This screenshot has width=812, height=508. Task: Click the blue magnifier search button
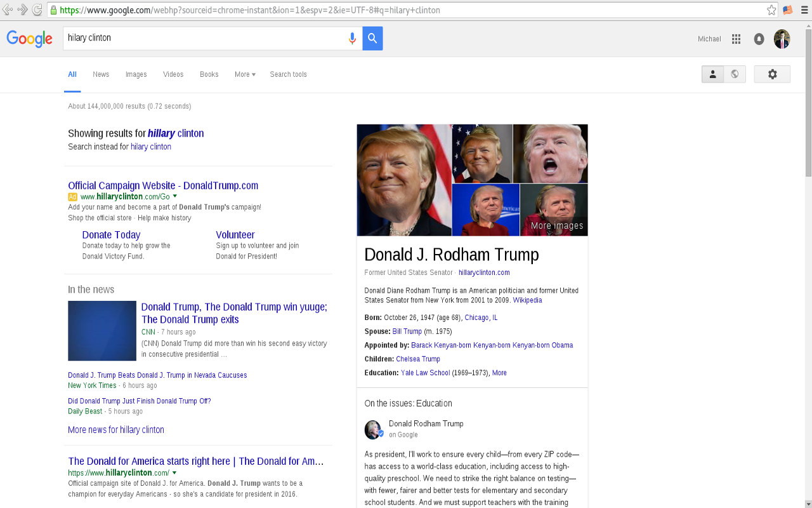click(x=372, y=39)
